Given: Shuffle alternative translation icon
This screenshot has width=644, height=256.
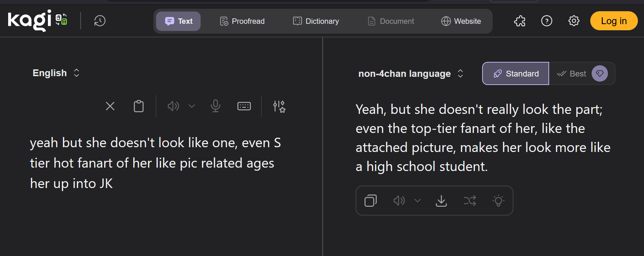Looking at the screenshot, I should [470, 201].
